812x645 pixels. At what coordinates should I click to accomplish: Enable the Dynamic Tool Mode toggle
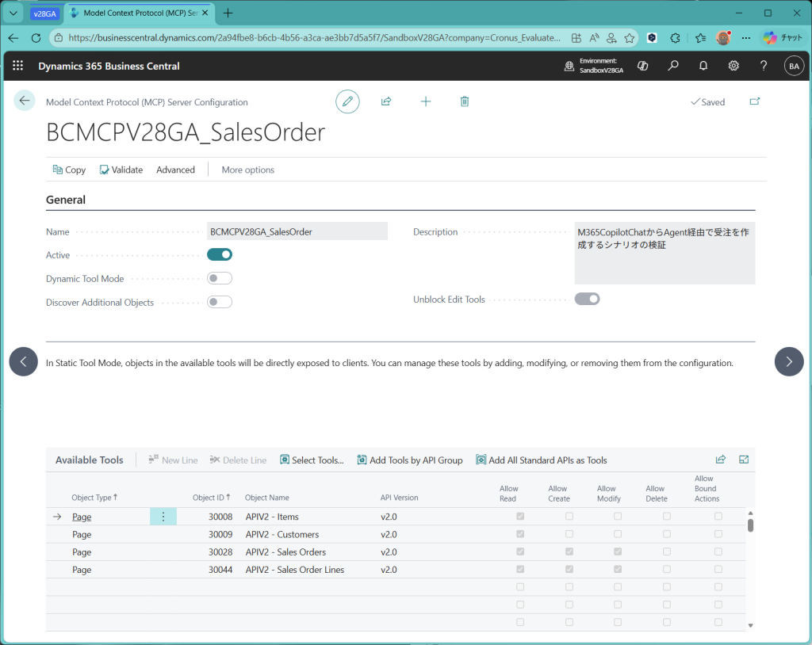[220, 278]
